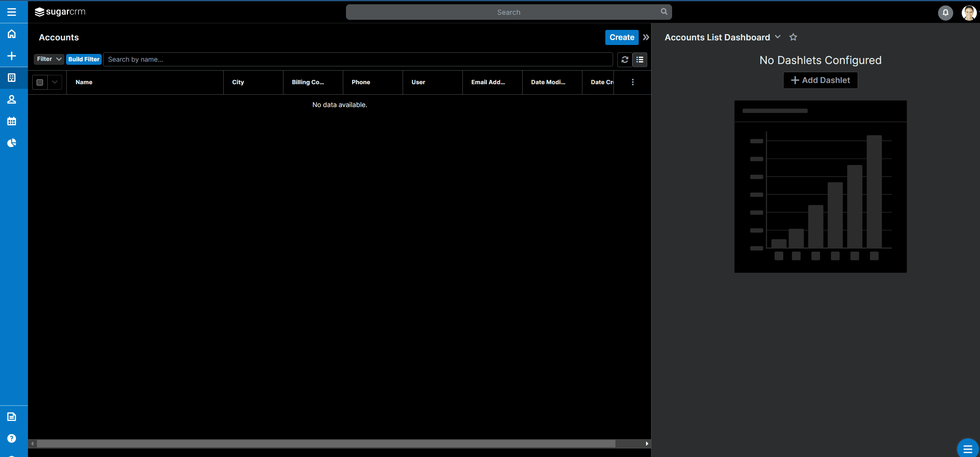Sort by the Name column header
This screenshot has width=980, height=457.
(84, 82)
